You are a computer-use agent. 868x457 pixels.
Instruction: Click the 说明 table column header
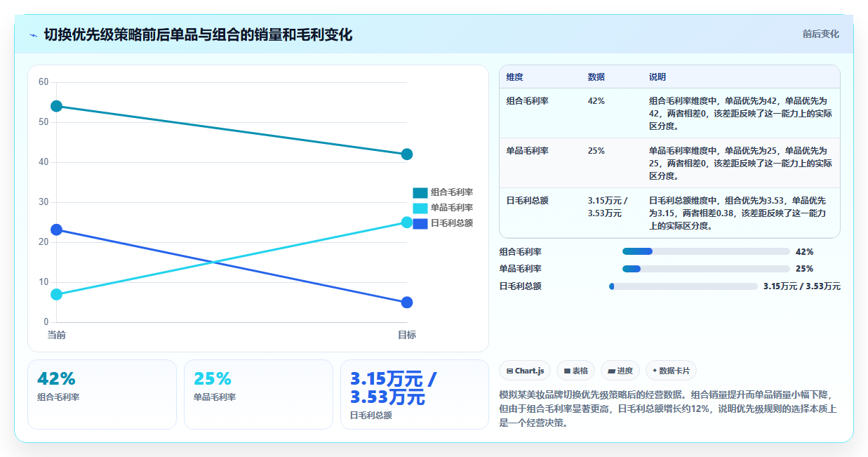(657, 77)
